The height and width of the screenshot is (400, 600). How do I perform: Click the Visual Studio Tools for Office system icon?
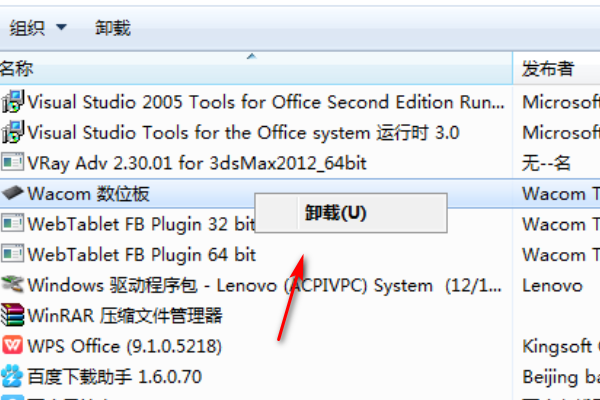(13, 132)
